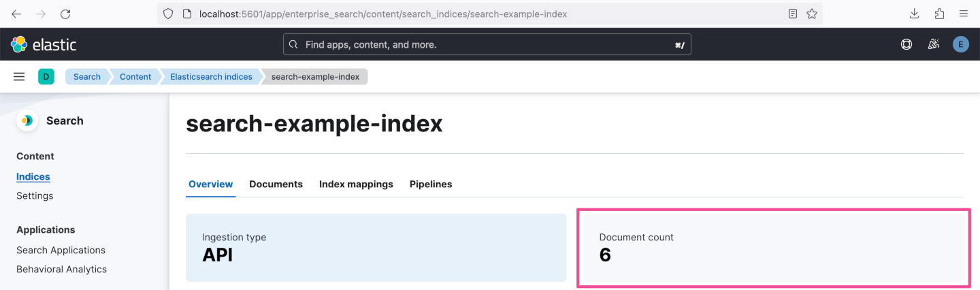This screenshot has width=980, height=290.
Task: Open the browser downloads icon
Action: coord(915,14)
